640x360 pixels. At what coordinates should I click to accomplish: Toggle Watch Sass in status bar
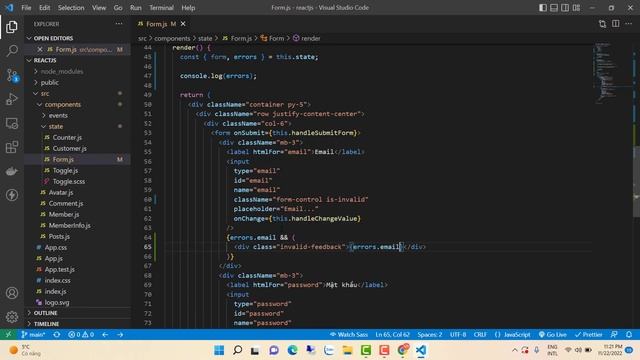[x=349, y=334]
